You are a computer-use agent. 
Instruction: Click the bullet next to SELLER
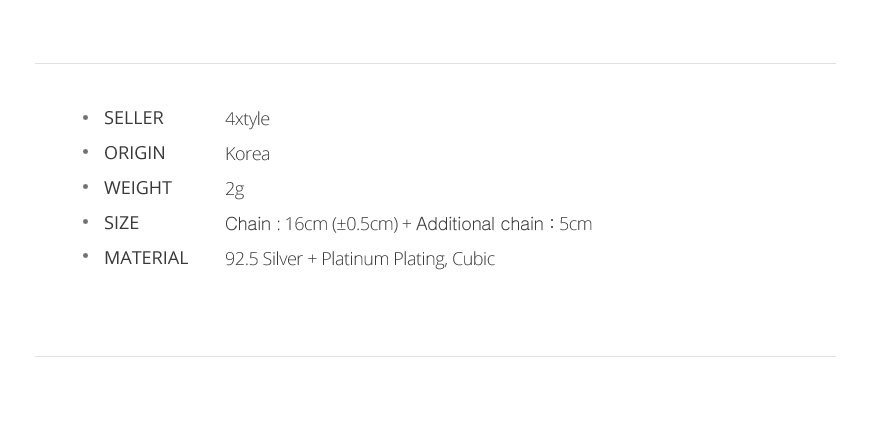click(x=85, y=117)
